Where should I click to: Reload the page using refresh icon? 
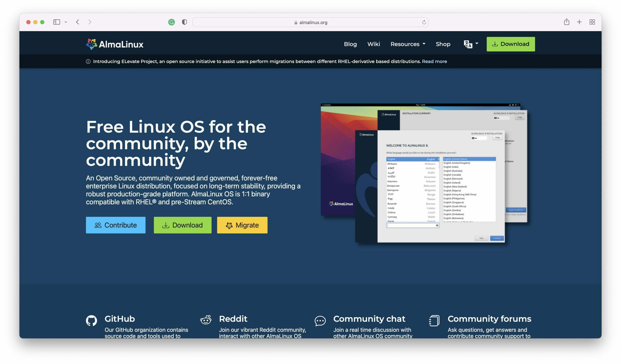click(424, 22)
